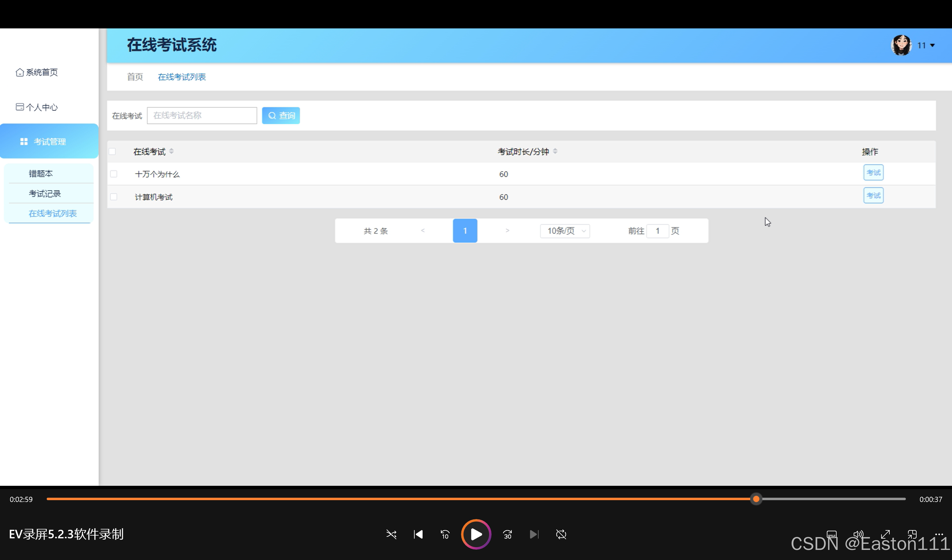
Task: Click the 查询 search button
Action: (x=281, y=115)
